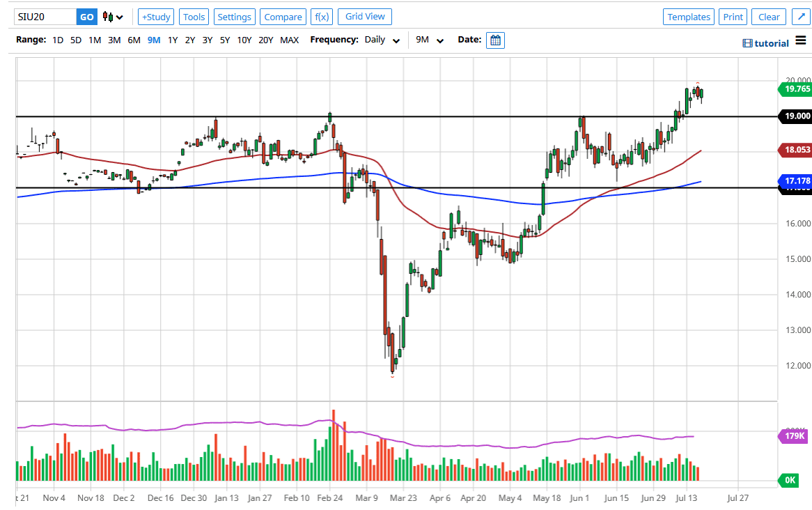Click the green 19.765 last price tag

[x=794, y=89]
